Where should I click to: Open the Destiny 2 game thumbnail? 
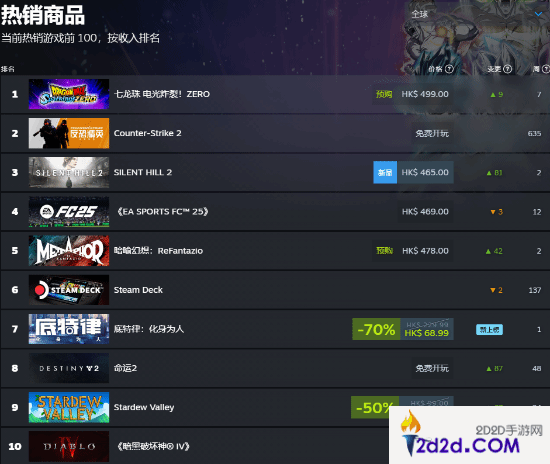(x=69, y=368)
